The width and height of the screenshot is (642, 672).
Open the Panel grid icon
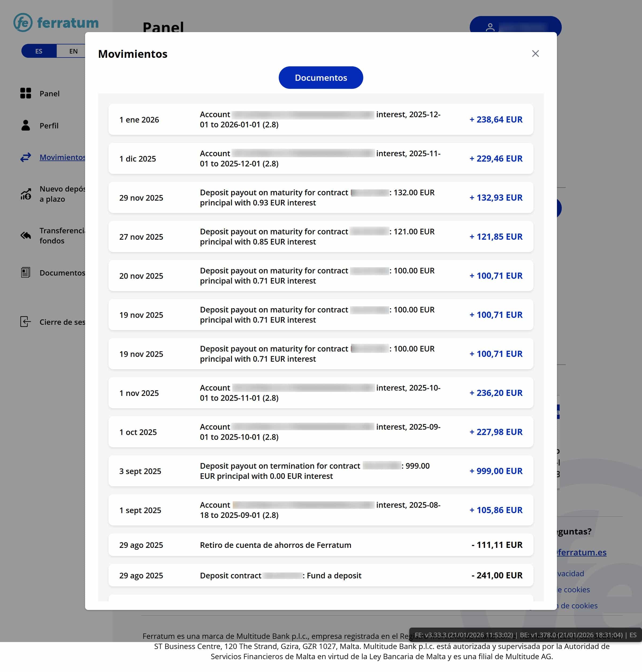point(26,93)
